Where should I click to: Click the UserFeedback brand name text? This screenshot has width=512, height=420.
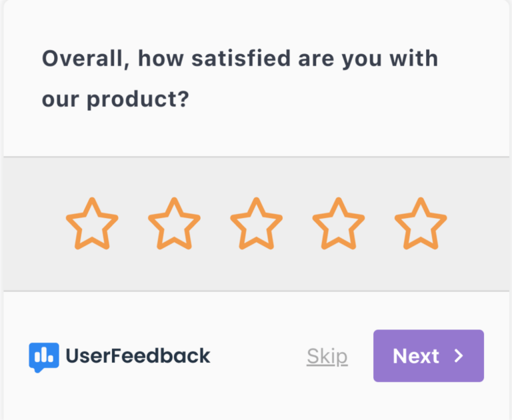137,356
